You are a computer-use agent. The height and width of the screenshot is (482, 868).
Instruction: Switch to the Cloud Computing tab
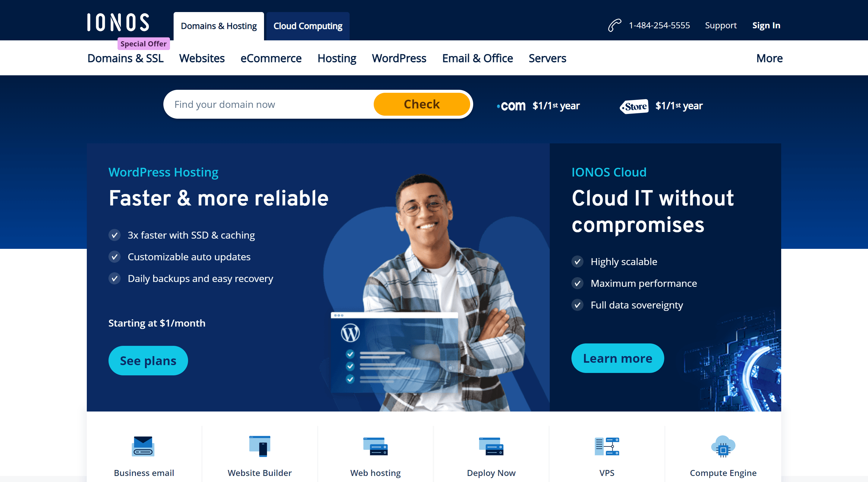click(308, 26)
